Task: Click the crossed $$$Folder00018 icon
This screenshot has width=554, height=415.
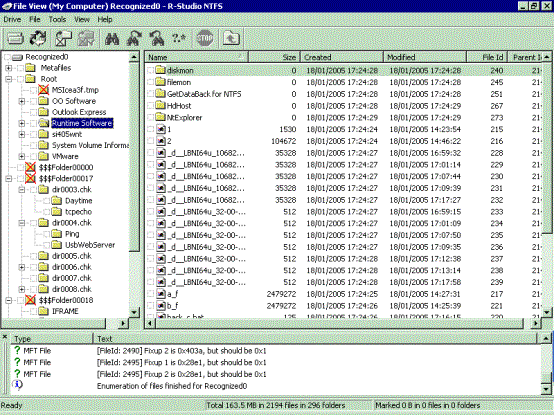Action: 30,300
